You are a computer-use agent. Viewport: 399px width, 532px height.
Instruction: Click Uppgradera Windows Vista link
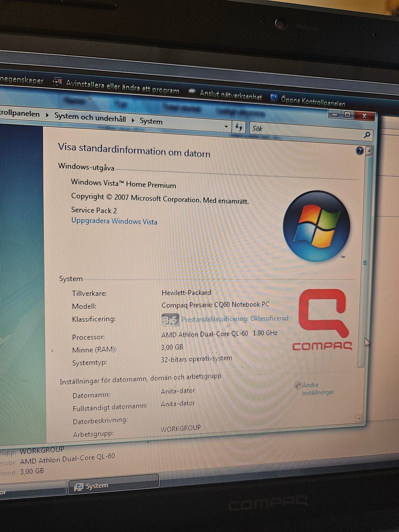coord(114,221)
